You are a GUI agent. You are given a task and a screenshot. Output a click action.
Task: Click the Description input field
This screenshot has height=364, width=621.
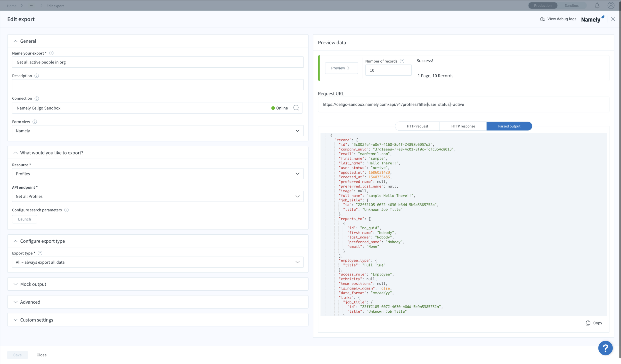[x=158, y=85]
